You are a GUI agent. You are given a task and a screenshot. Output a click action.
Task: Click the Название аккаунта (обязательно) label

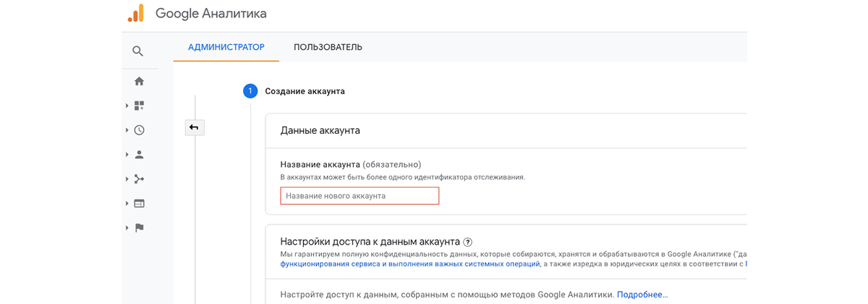(x=351, y=164)
